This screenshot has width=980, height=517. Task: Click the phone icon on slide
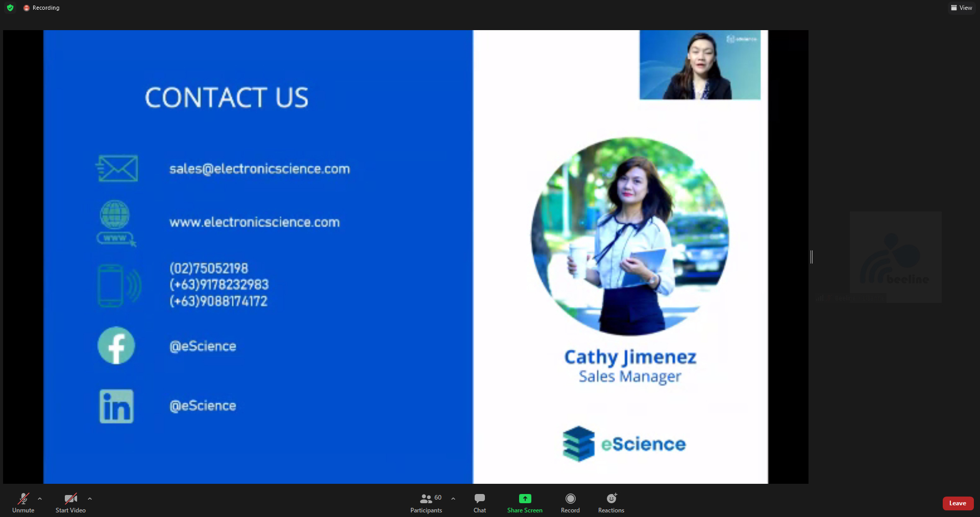(x=119, y=285)
